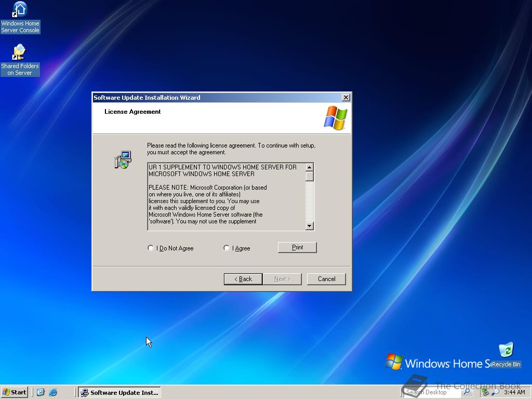Open the Start menu
Viewport: 532px width, 399px height.
pos(14,392)
